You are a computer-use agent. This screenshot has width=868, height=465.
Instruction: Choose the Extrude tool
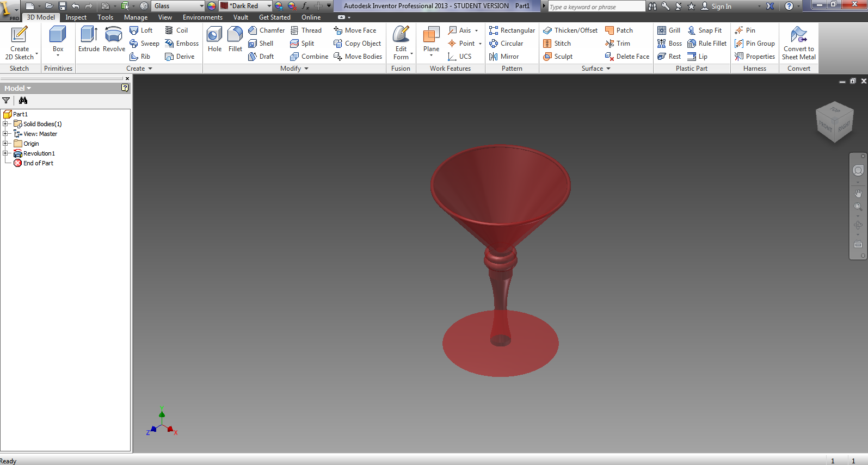click(89, 39)
